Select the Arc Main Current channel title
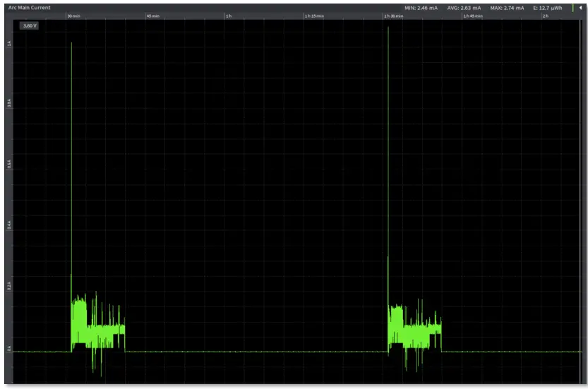 click(x=30, y=8)
